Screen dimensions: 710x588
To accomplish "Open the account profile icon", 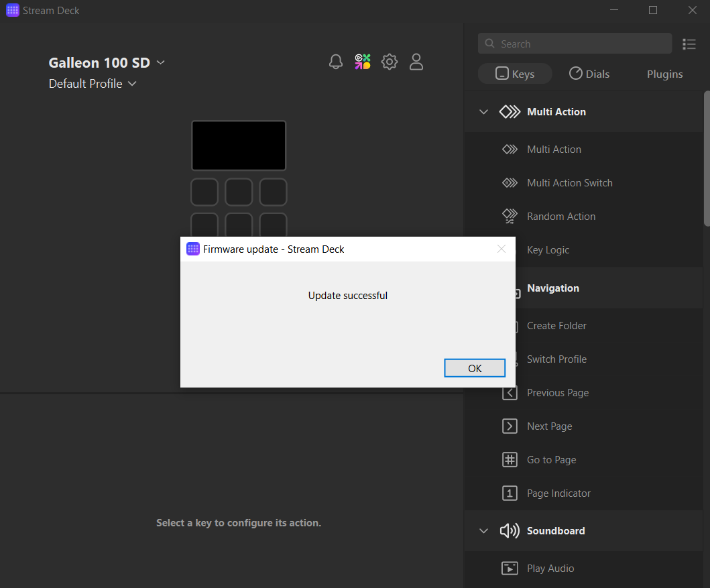I will coord(416,62).
